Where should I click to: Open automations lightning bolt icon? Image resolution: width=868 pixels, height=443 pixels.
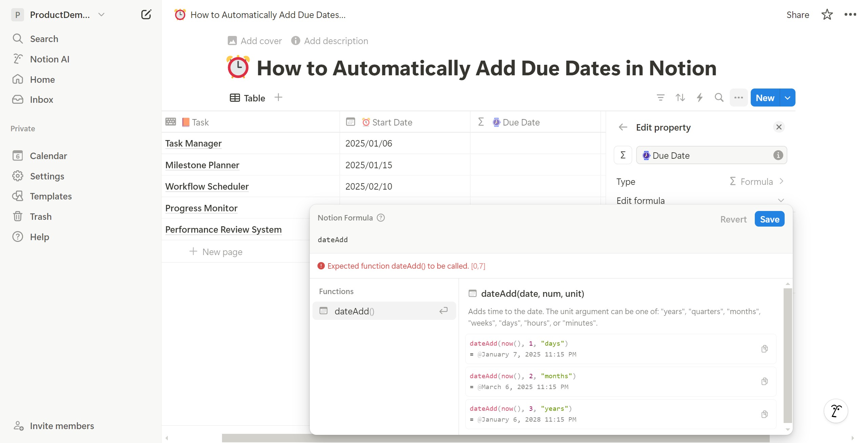click(700, 98)
